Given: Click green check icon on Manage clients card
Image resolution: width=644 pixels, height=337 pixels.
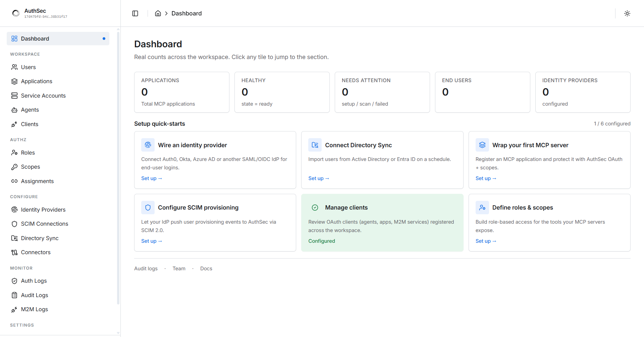Looking at the screenshot, I should pyautogui.click(x=315, y=208).
